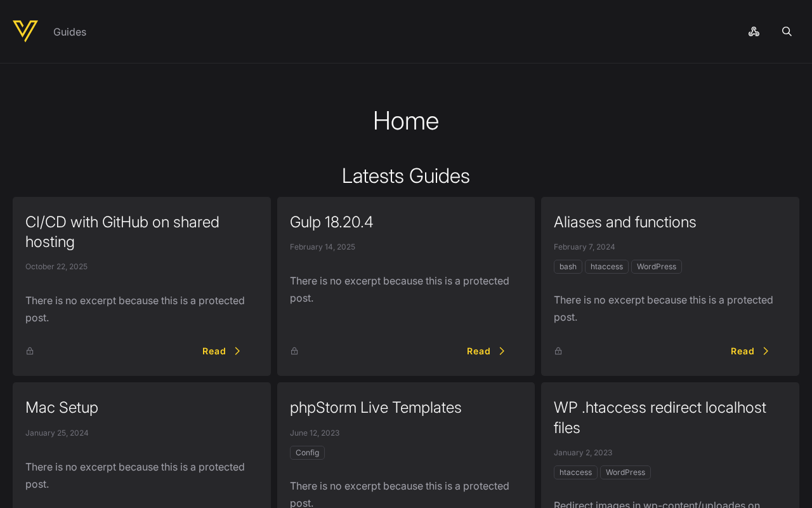Click lock icon on CI/CD card

30,351
